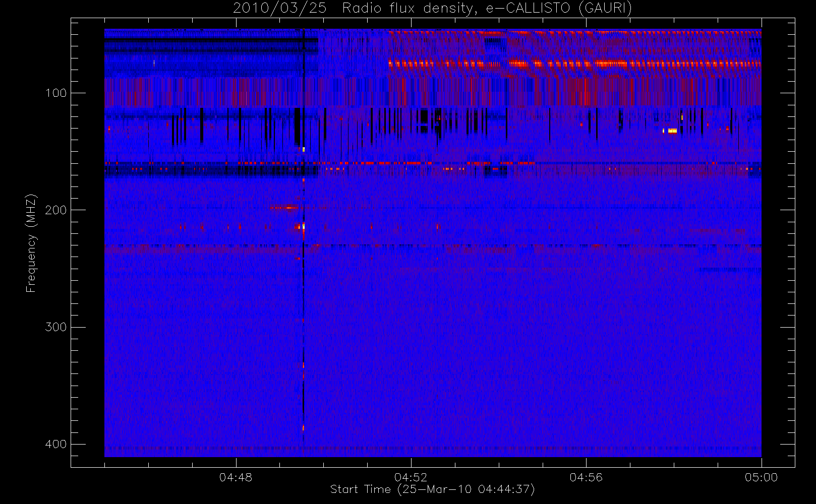Click the plot title "2010/03/25 Radio flux density, e-CALLISTO (GAURI)"
The image size is (816, 504).
pyautogui.click(x=432, y=9)
